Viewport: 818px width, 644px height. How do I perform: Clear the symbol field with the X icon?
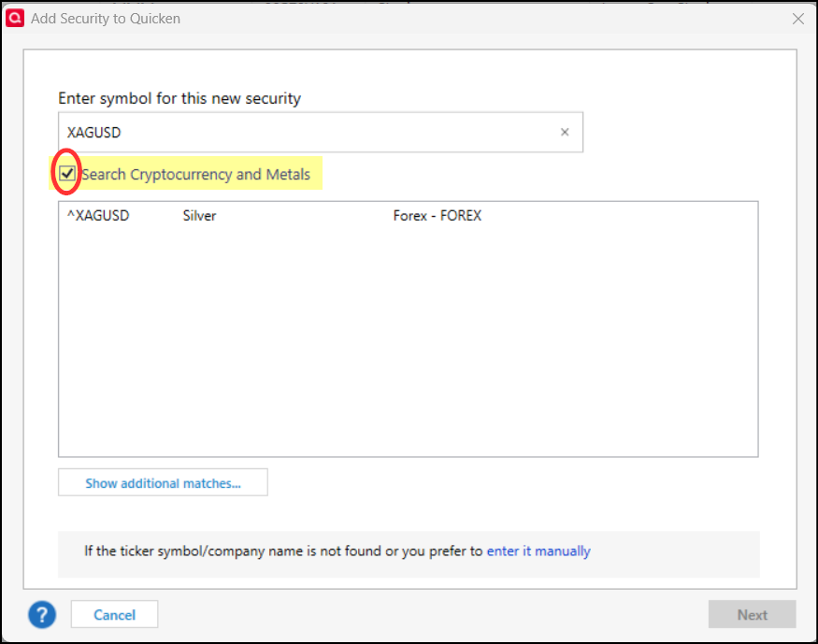(565, 133)
